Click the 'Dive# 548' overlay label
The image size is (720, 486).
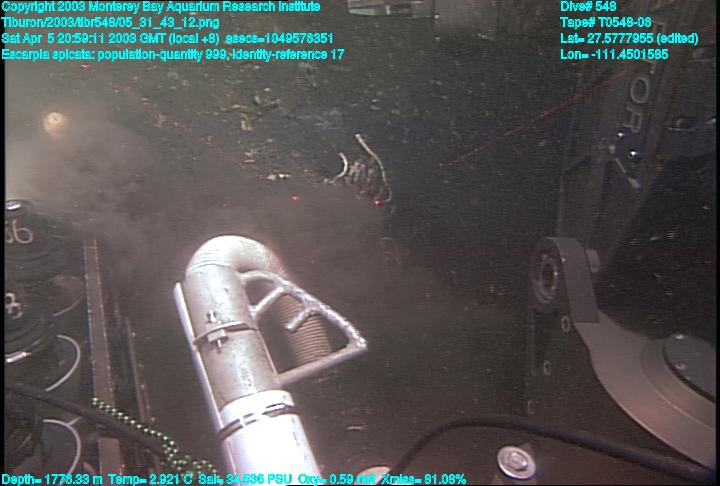588,7
